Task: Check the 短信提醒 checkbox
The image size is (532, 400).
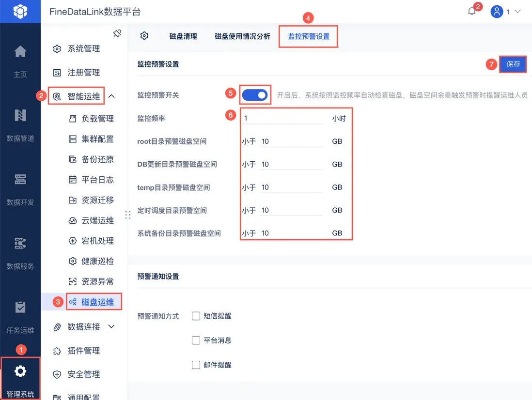Action: pos(196,316)
